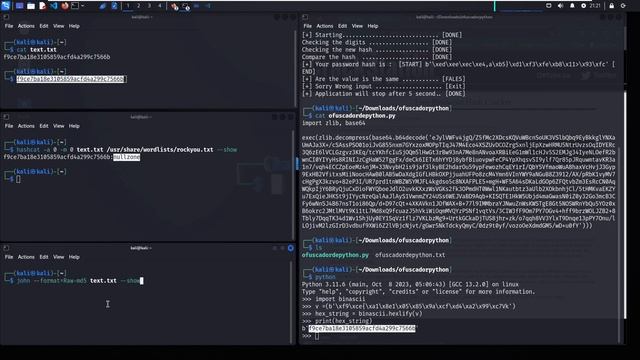The height and width of the screenshot is (360, 640).
Task: Click window icon of john terminal titlebar
Action: pyautogui.click(x=6, y=248)
